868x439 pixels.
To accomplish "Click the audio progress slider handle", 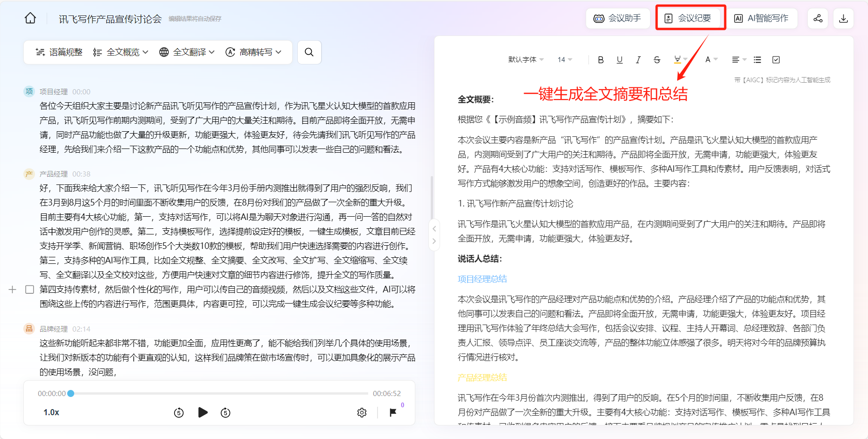I will 71,394.
